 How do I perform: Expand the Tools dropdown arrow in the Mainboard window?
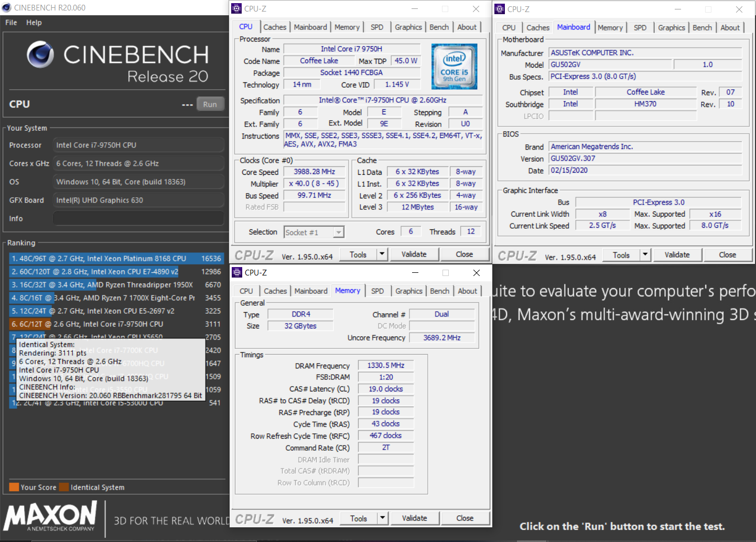tap(645, 255)
